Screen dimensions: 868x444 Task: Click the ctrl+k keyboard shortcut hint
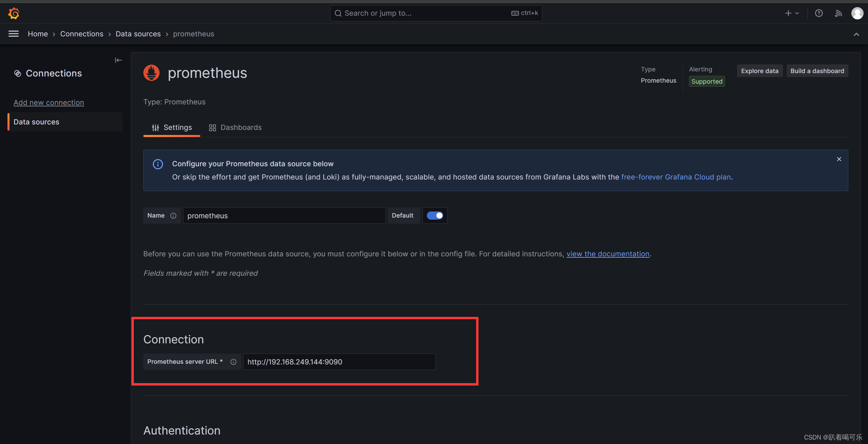point(525,13)
